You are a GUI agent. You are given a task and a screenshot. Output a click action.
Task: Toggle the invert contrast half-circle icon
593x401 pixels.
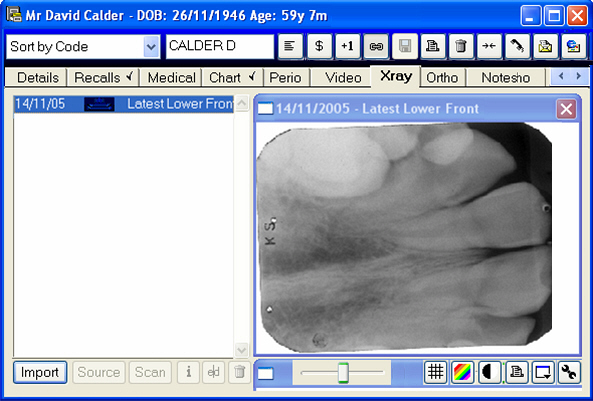(x=489, y=372)
